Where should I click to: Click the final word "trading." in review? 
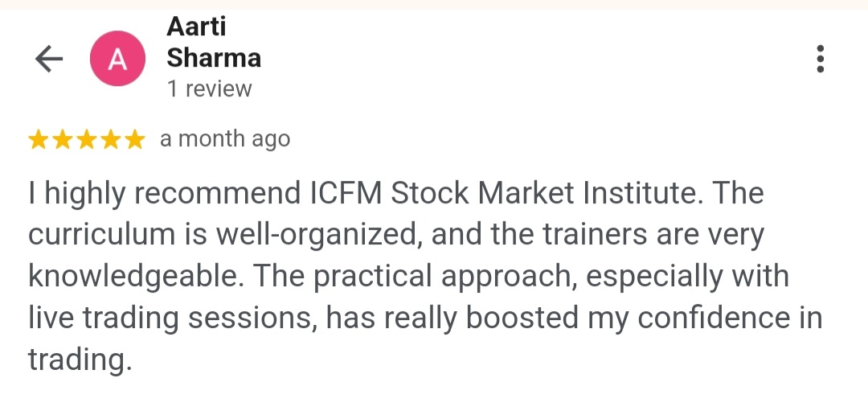(79, 360)
